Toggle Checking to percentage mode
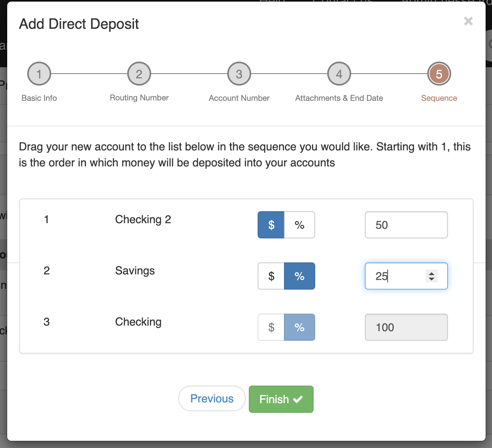492x448 pixels. (300, 327)
